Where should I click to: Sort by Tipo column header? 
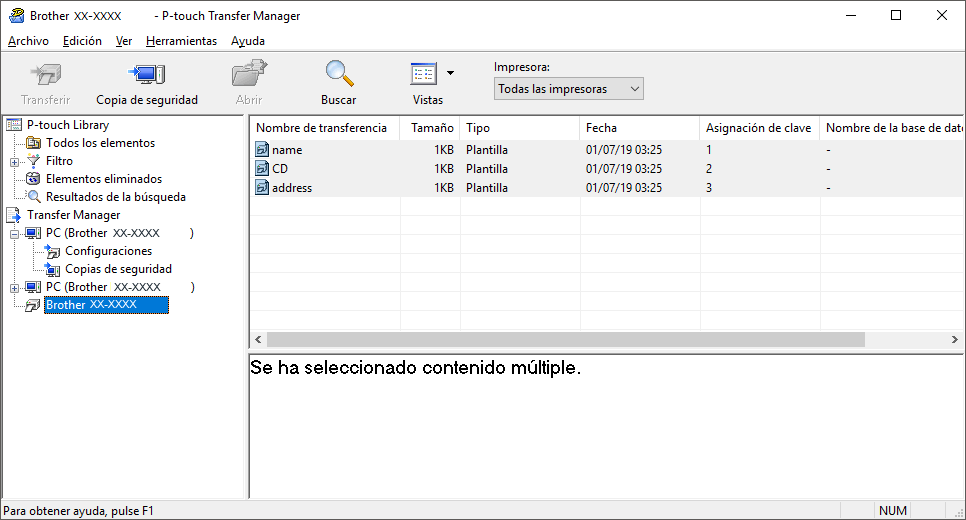point(519,128)
